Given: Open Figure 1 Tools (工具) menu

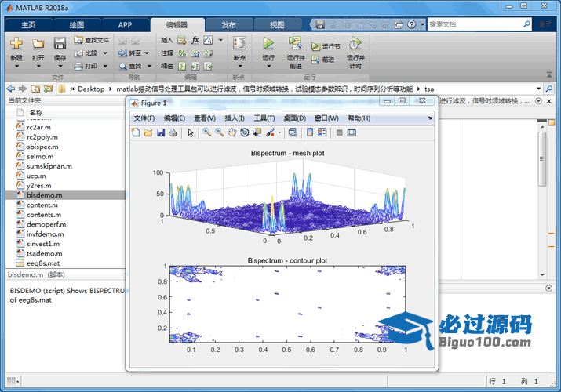Looking at the screenshot, I should tap(264, 118).
